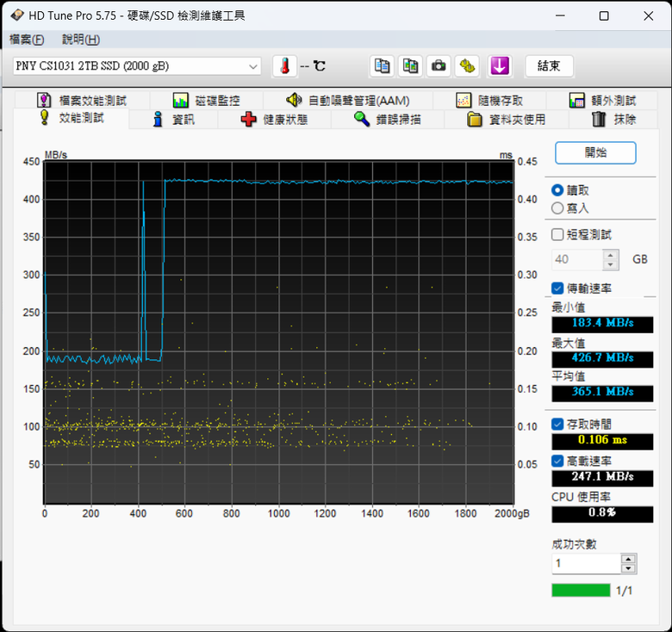This screenshot has width=672, height=632.
Task: Switch to the 檔案效能測試 tab
Action: click(82, 100)
